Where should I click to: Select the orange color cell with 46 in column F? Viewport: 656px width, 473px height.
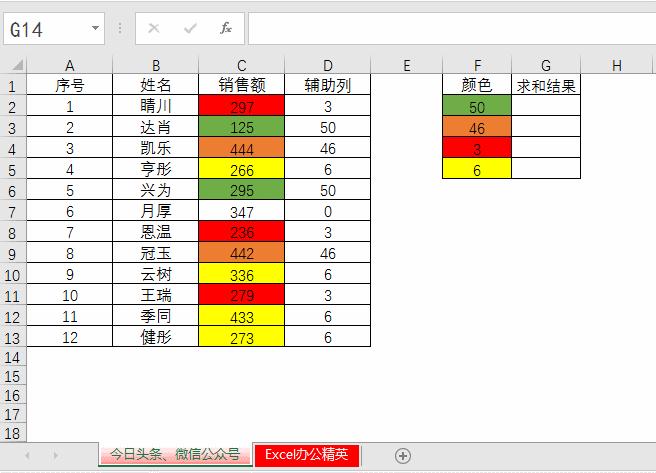[x=477, y=127]
